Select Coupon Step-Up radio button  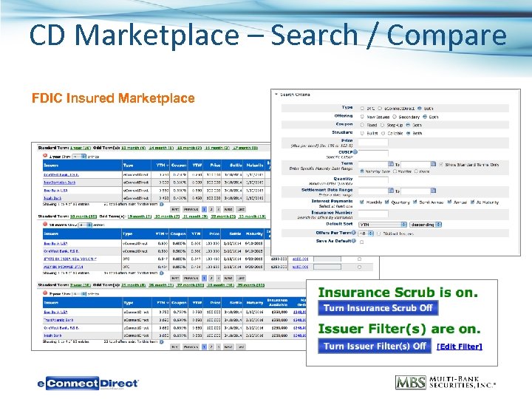click(x=382, y=125)
